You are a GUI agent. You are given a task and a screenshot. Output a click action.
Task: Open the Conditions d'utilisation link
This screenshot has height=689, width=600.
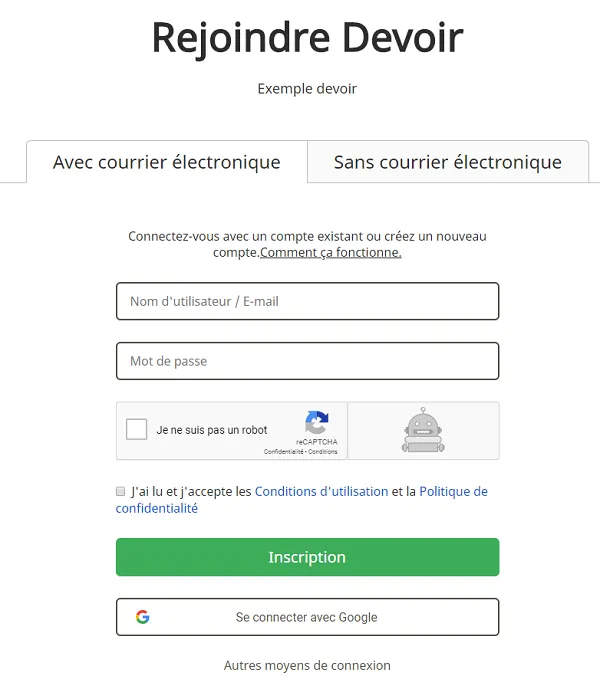point(321,491)
